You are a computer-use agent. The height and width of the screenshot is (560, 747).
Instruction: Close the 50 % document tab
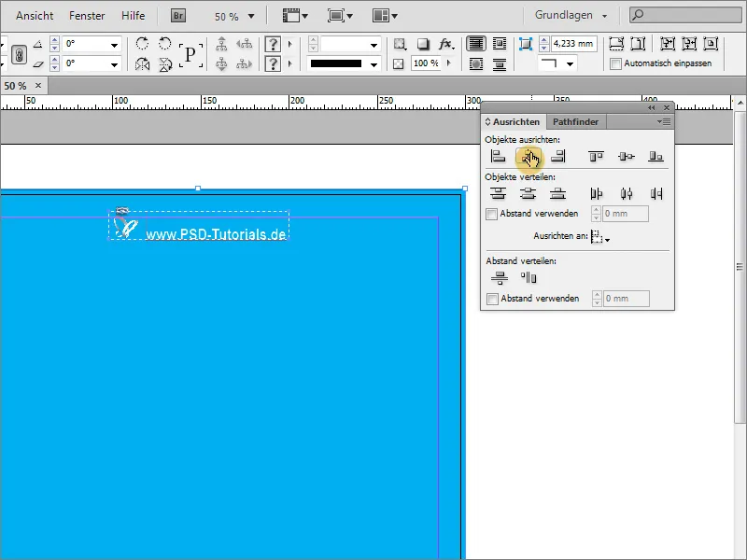tap(38, 86)
